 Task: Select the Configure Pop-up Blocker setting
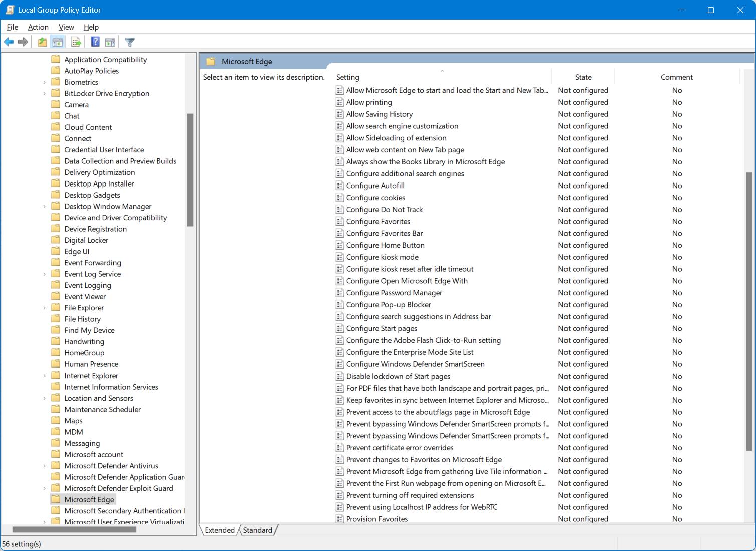[x=389, y=305]
